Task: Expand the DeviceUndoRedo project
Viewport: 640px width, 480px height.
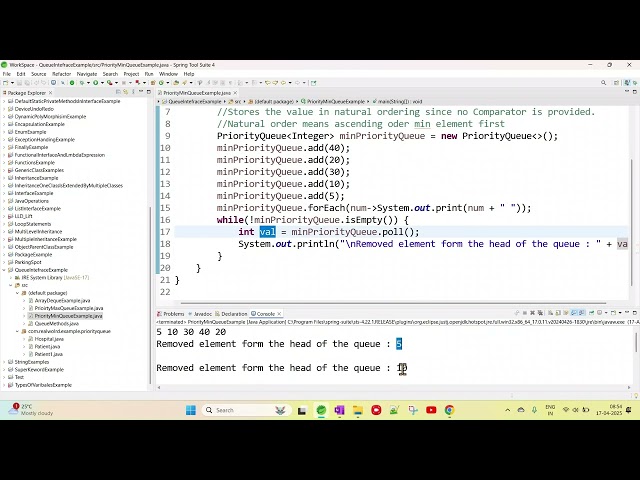Action: point(4,109)
